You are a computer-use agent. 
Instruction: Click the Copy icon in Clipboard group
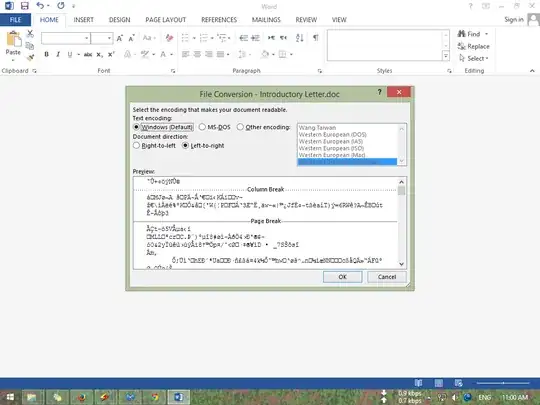pyautogui.click(x=30, y=45)
